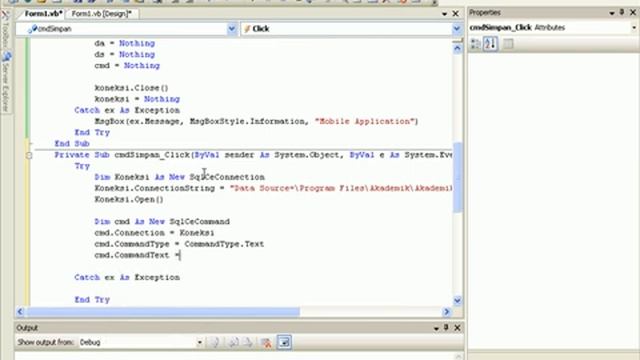Screen dimensions: 640x360
Task: Click the ds = Nothing line
Action: (124, 55)
